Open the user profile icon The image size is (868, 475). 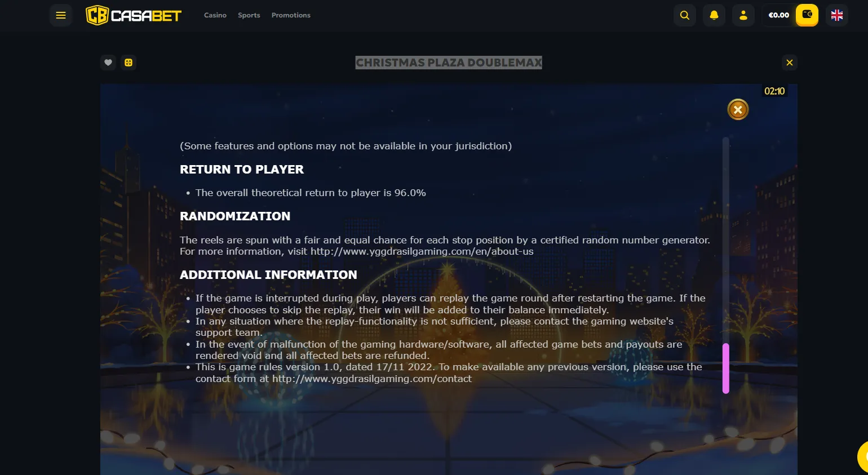pyautogui.click(x=743, y=15)
